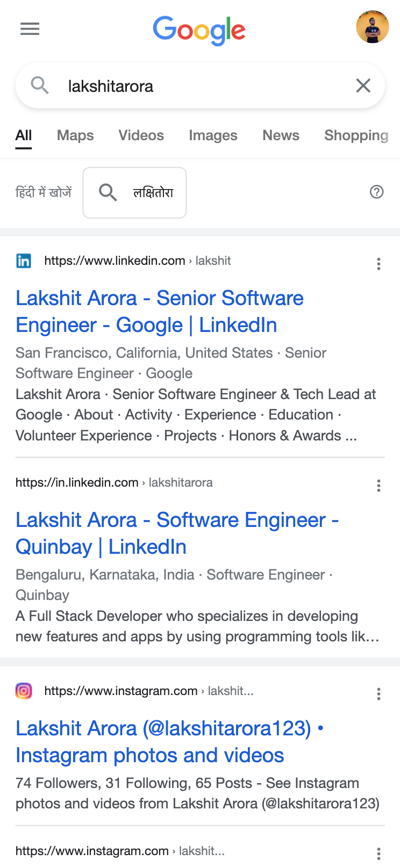Open the help question mark icon
Screen dimensions: 400x868
click(377, 192)
